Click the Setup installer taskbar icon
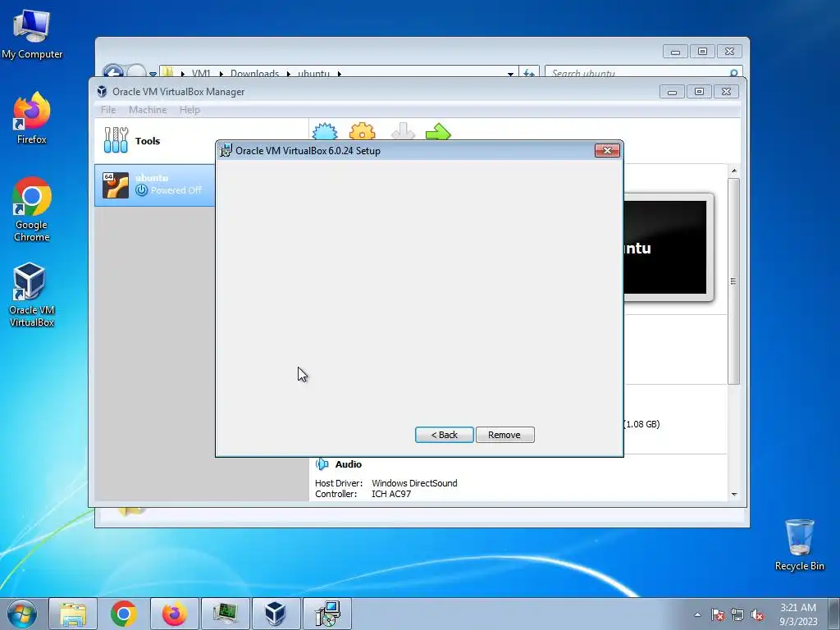Image resolution: width=840 pixels, height=630 pixels. (x=327, y=614)
